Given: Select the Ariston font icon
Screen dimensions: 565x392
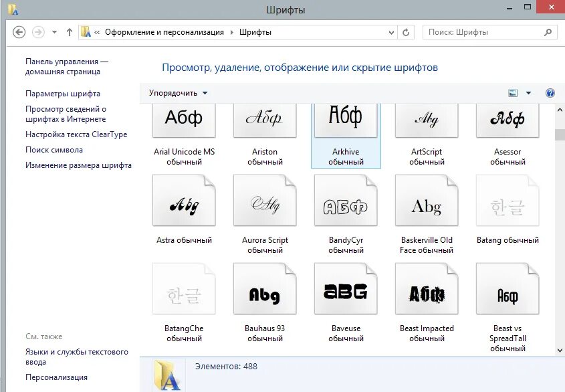Looking at the screenshot, I should pyautogui.click(x=265, y=120).
